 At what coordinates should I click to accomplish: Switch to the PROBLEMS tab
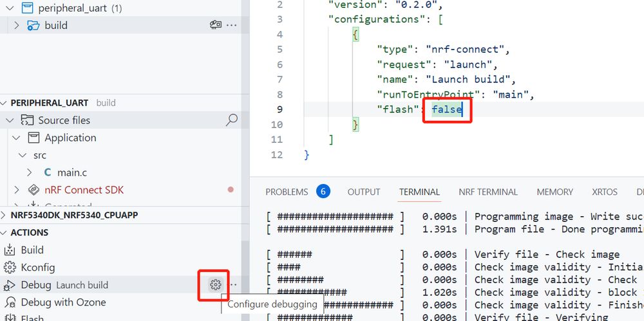[287, 192]
